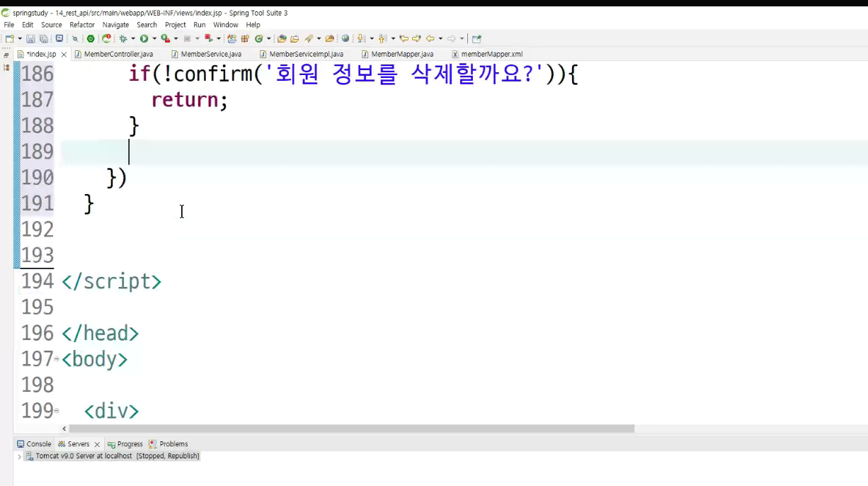
Task: Click the New Java Class icon
Action: 258,39
